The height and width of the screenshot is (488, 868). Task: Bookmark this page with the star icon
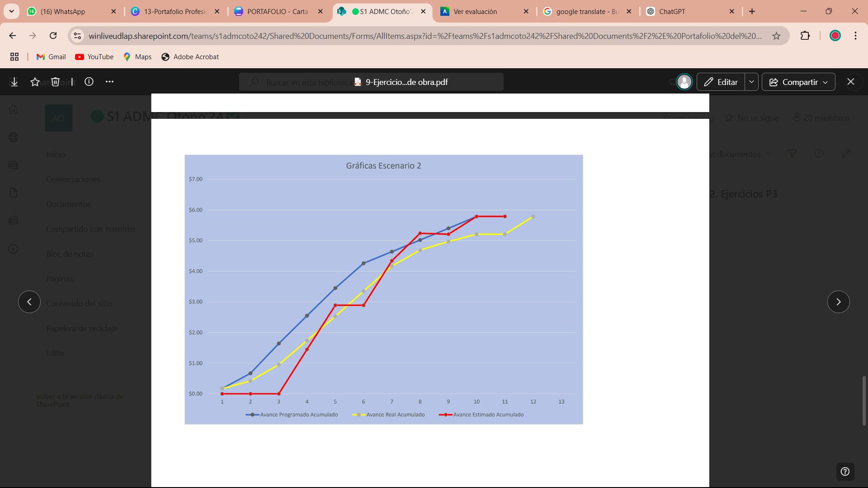[x=776, y=36]
